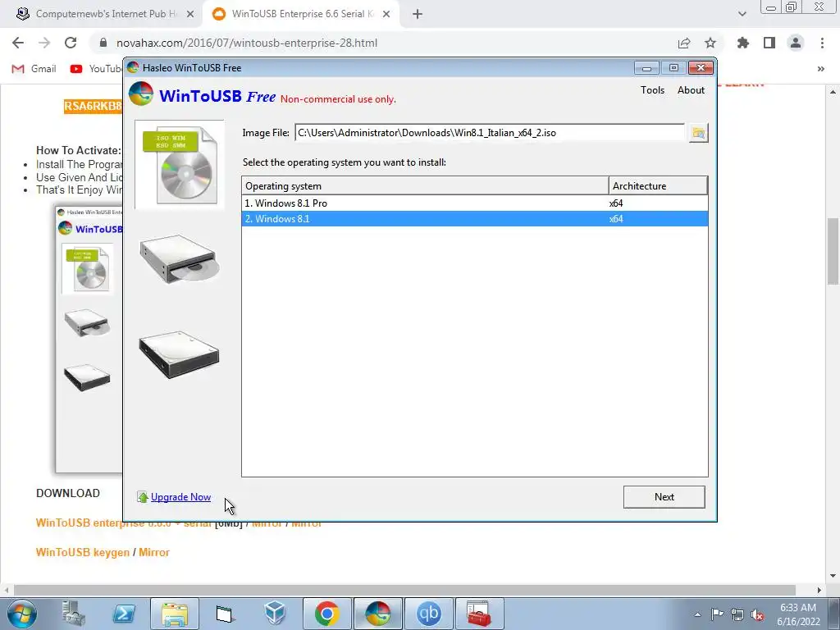Viewport: 840px width, 630px height.
Task: Click the Chrome address bar URL
Action: click(x=247, y=43)
